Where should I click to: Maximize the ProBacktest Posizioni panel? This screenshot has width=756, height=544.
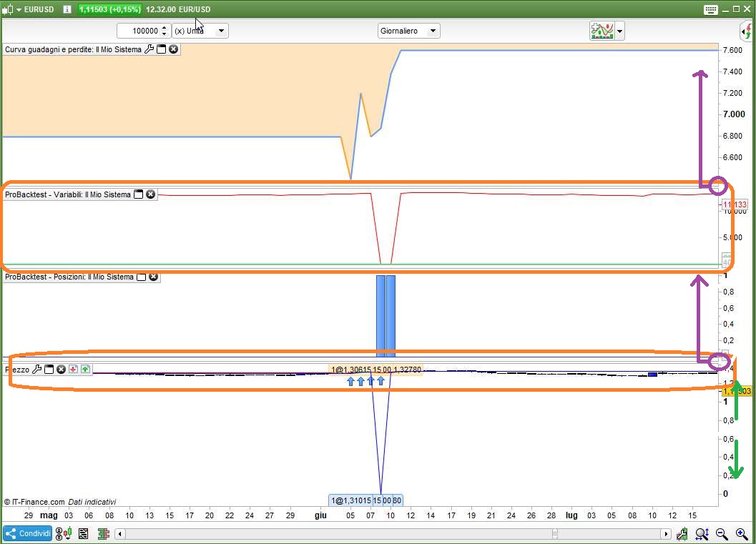click(142, 277)
